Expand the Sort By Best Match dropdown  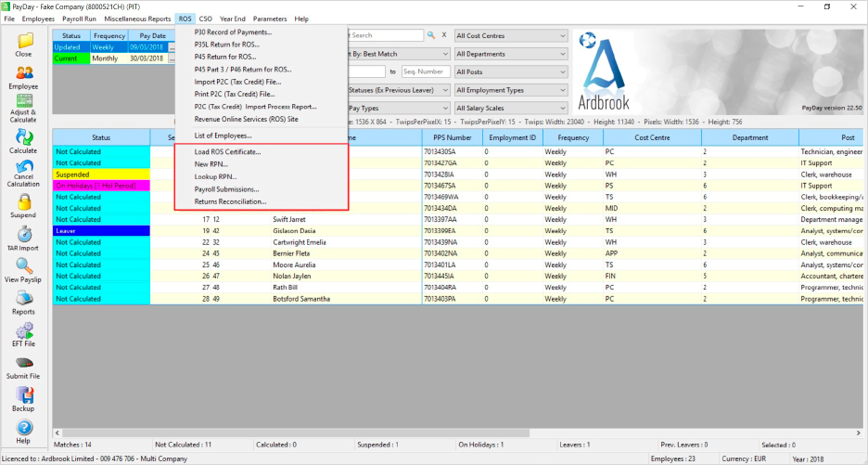(x=399, y=54)
